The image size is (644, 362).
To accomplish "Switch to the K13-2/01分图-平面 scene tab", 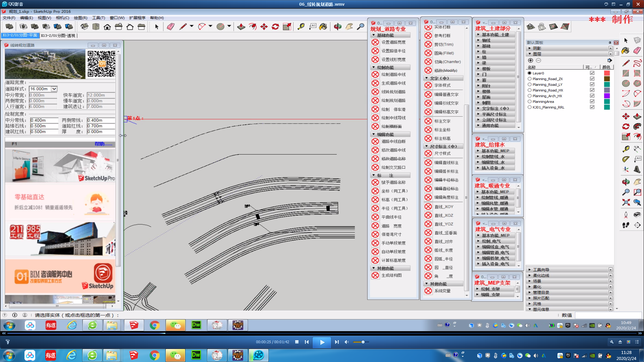I will pyautogui.click(x=20, y=35).
